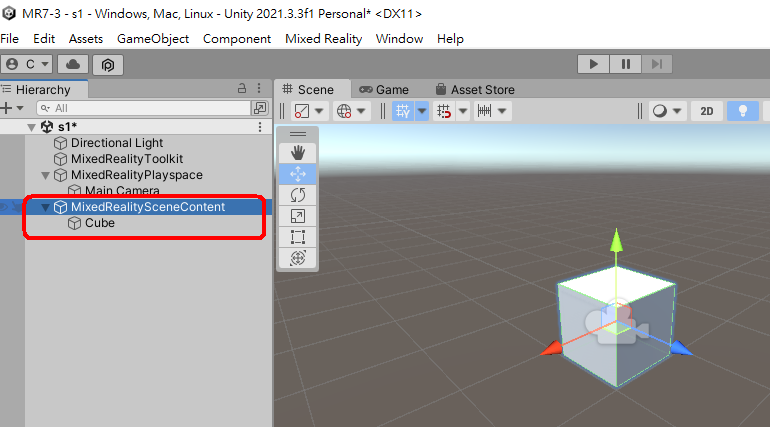Open the s1 scene options menu
This screenshot has width=770, height=427.
(x=260, y=127)
